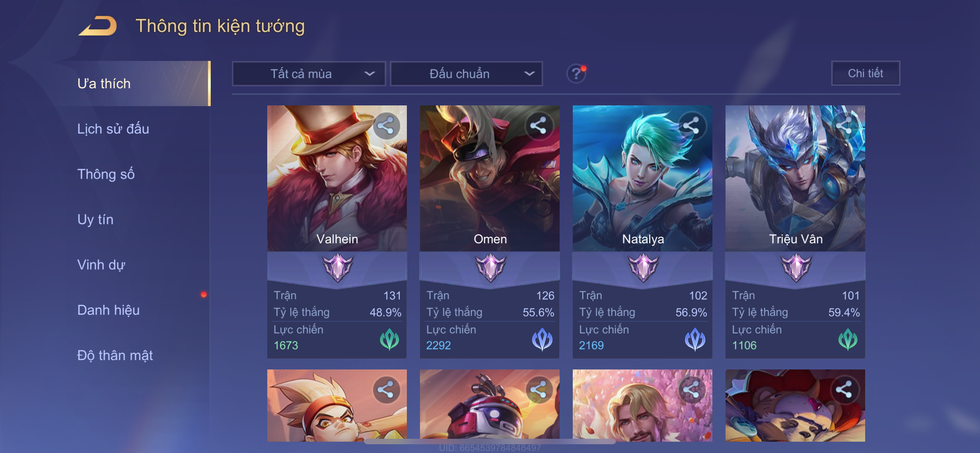The height and width of the screenshot is (453, 980).
Task: Share the Omen hero card
Action: [539, 125]
